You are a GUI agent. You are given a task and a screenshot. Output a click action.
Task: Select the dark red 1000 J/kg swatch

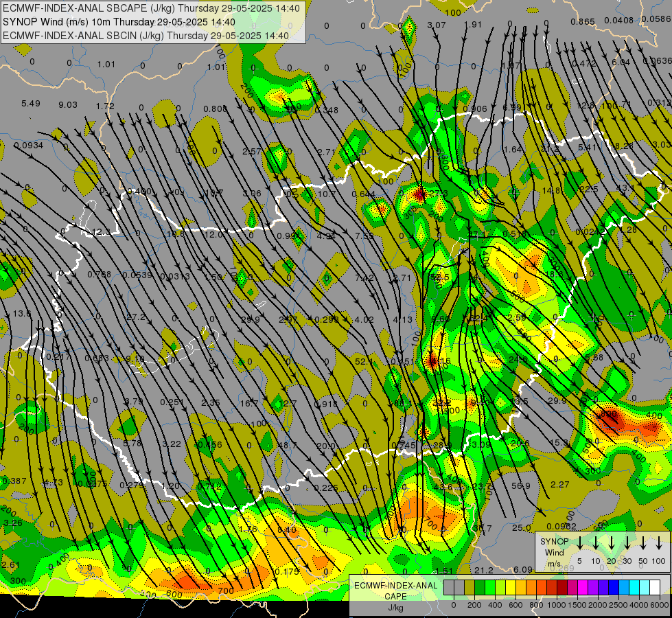tap(562, 588)
